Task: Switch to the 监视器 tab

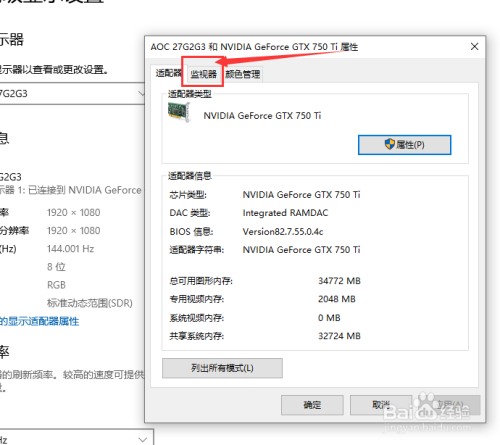Action: (203, 74)
